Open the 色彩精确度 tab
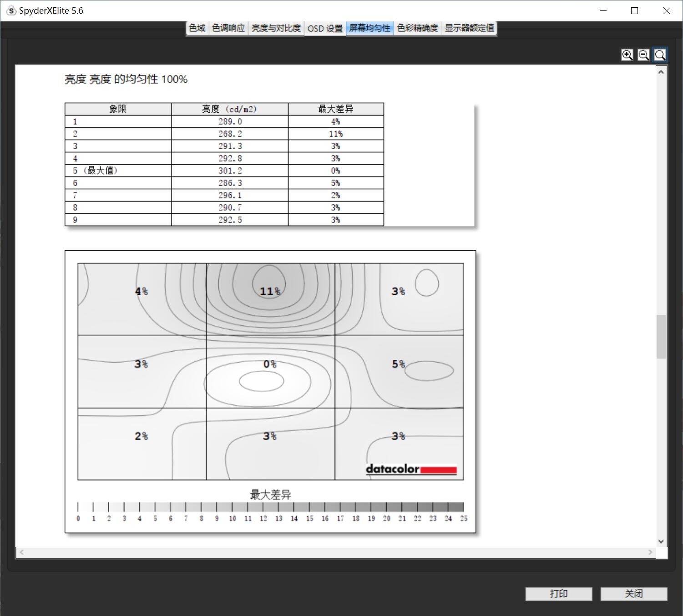The image size is (683, 616). [x=417, y=28]
